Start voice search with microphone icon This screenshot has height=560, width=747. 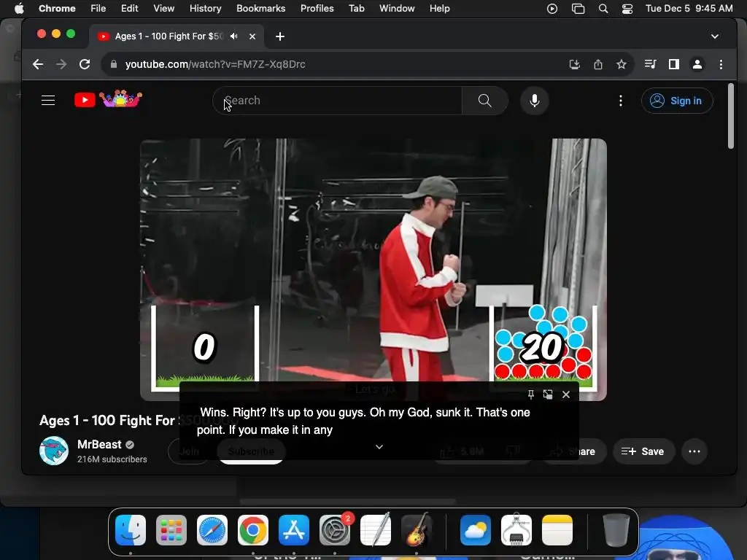(x=535, y=101)
